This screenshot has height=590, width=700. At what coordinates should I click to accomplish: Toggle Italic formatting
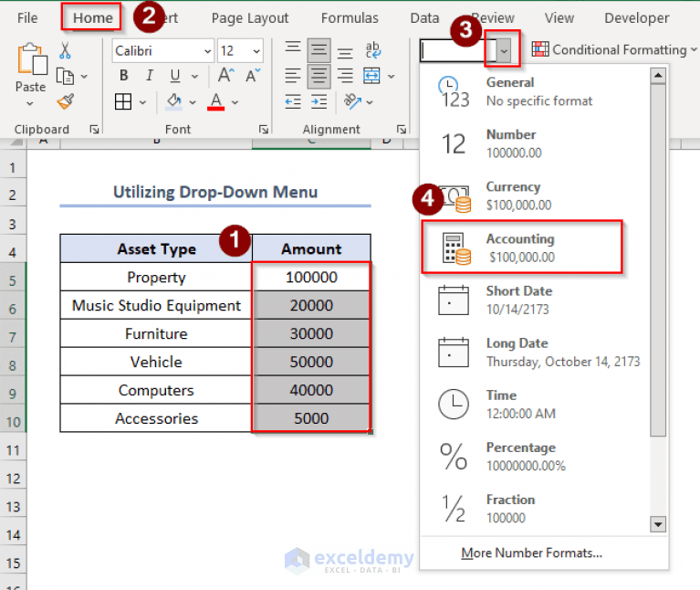(x=150, y=76)
